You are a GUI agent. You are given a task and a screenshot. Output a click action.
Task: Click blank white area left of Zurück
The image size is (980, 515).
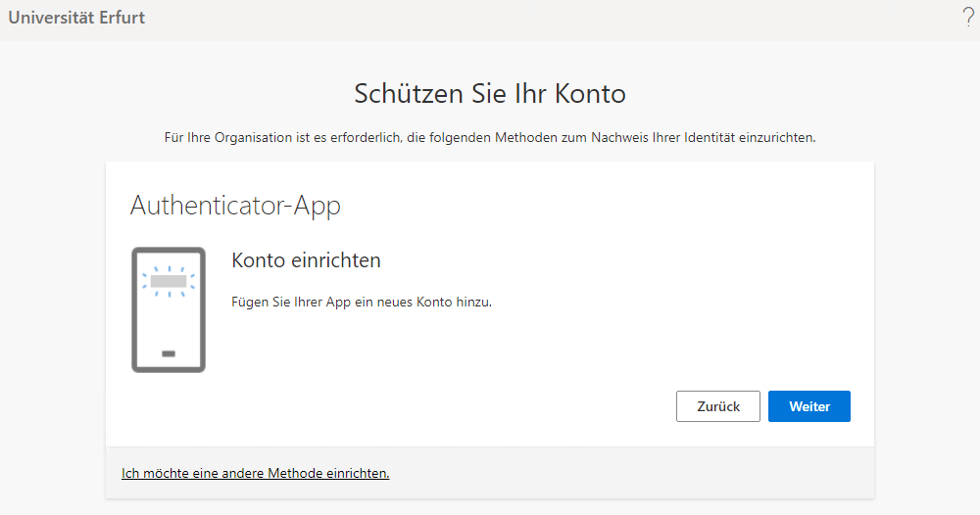click(x=441, y=406)
